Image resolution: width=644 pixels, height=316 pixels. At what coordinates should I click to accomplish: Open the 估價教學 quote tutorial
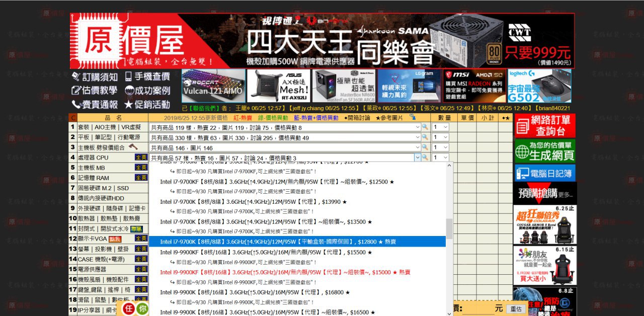coord(95,91)
